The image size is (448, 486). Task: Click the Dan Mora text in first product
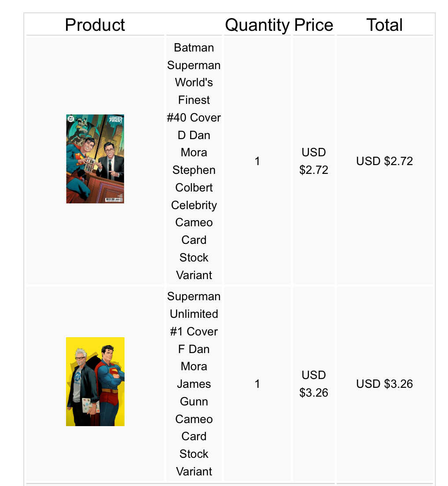[194, 144]
